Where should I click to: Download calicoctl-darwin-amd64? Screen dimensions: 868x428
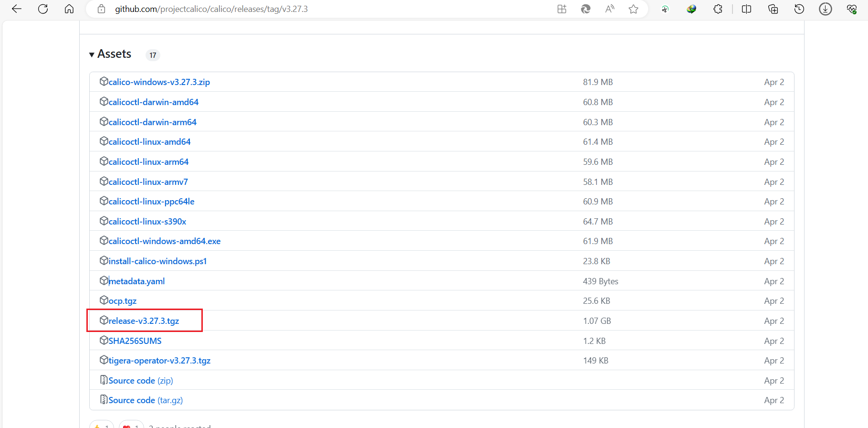(x=154, y=102)
